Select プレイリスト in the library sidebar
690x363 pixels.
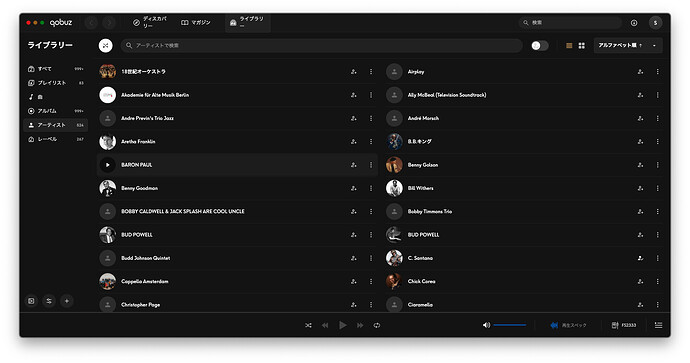coord(55,83)
